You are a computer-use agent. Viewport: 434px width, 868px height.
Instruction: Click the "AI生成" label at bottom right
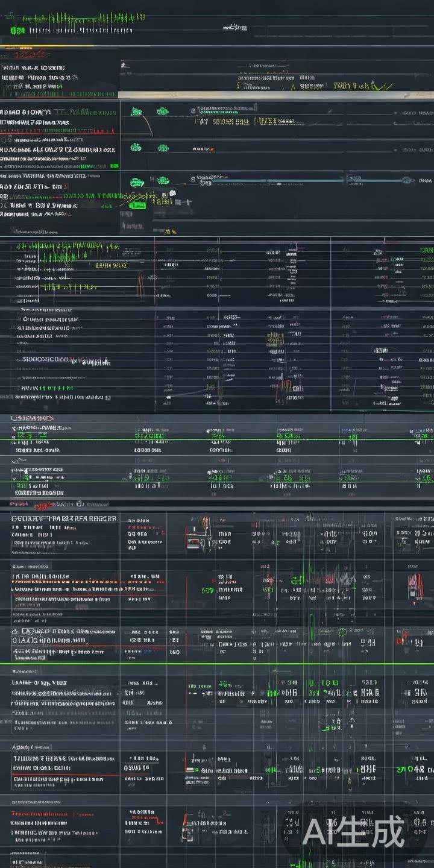click(x=353, y=833)
